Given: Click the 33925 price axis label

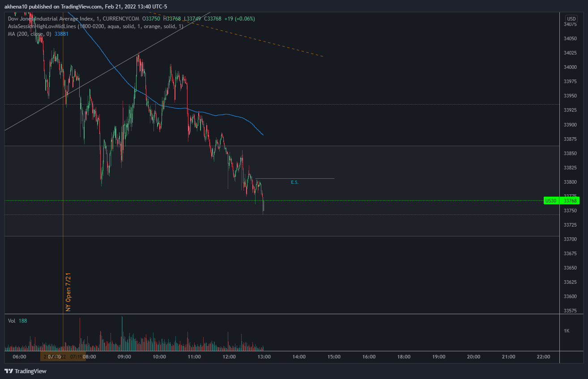Looking at the screenshot, I should click(570, 110).
